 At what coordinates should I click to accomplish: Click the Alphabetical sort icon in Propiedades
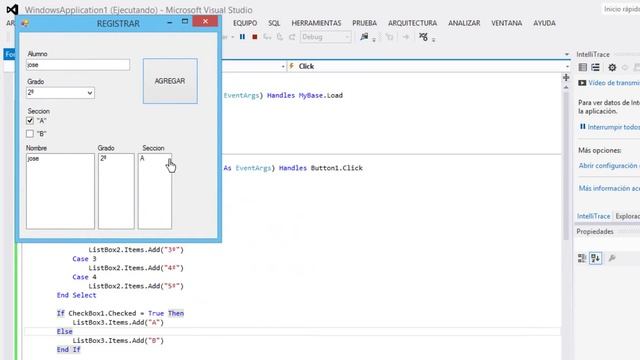pyautogui.click(x=596, y=258)
